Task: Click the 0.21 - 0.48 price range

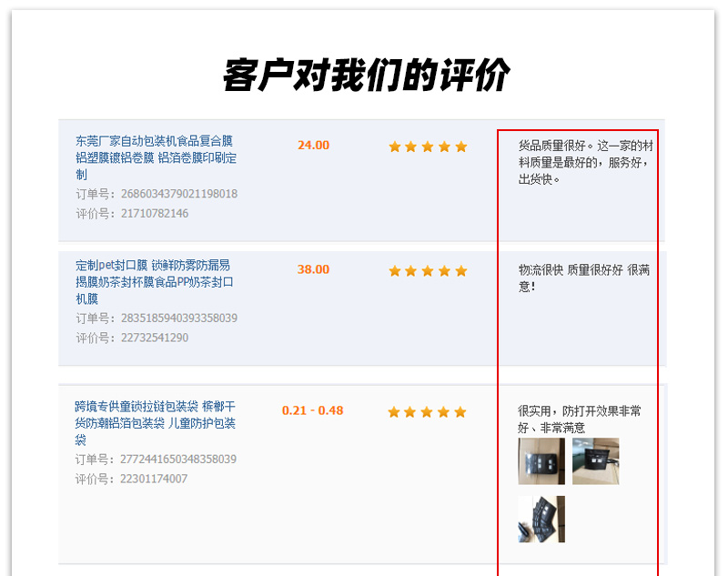Action: tap(312, 410)
